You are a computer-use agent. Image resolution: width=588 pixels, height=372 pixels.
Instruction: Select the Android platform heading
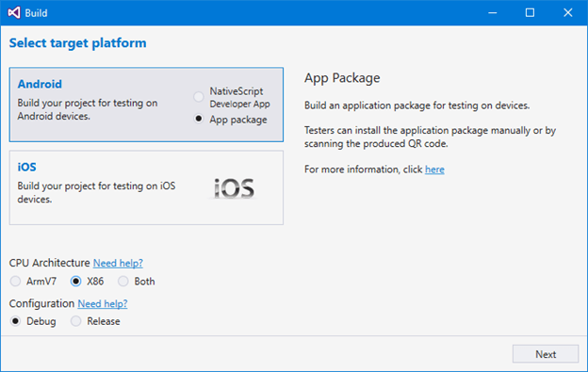[x=40, y=84]
